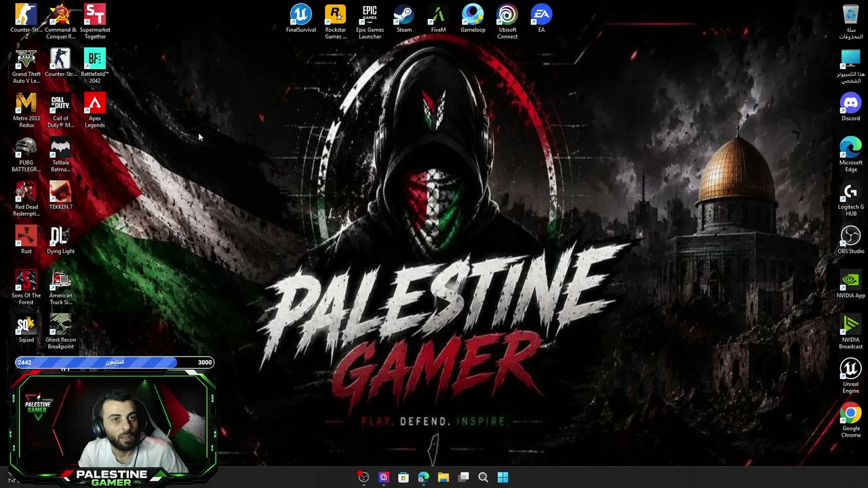The height and width of the screenshot is (488, 868).
Task: Open the Windows Start menu
Action: (502, 477)
